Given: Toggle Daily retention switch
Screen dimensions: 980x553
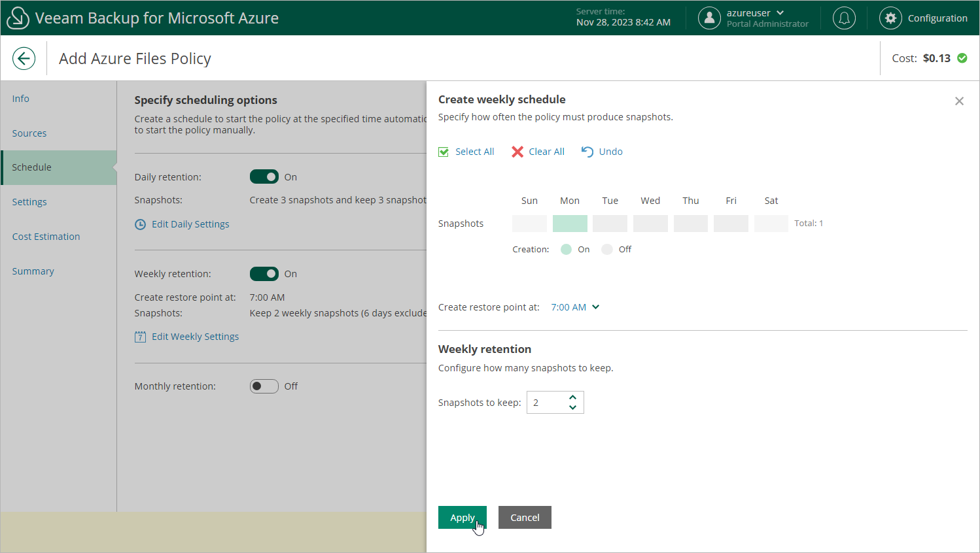Looking at the screenshot, I should pyautogui.click(x=264, y=177).
